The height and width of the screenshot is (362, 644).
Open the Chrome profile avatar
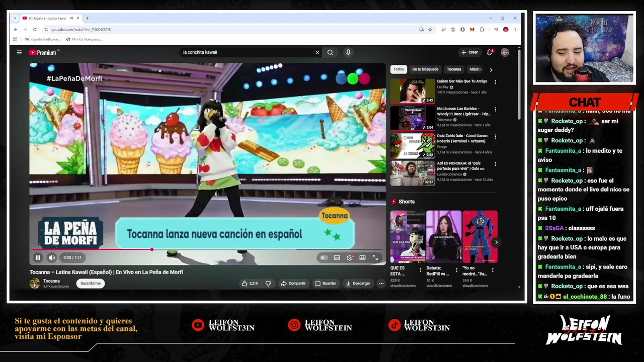tap(506, 30)
